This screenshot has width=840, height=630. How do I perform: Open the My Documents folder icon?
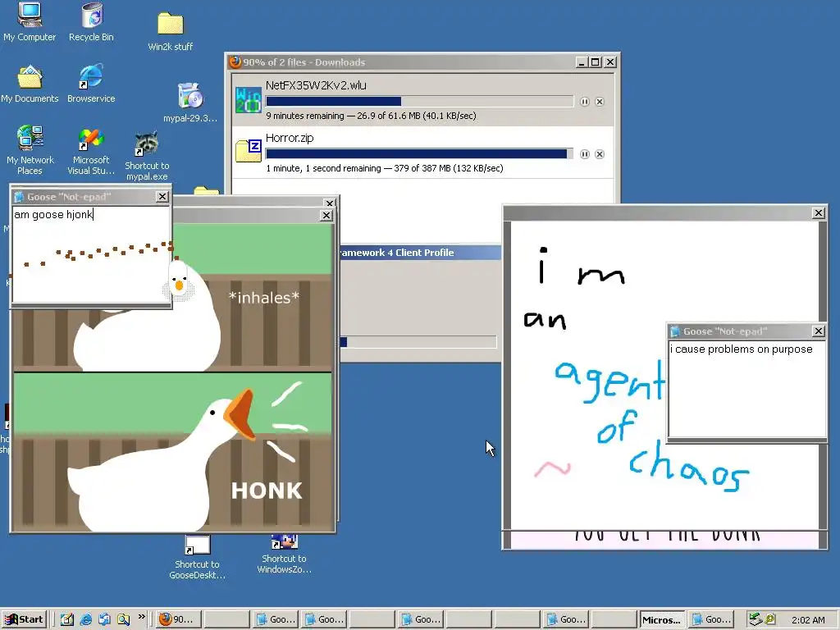pyautogui.click(x=30, y=84)
